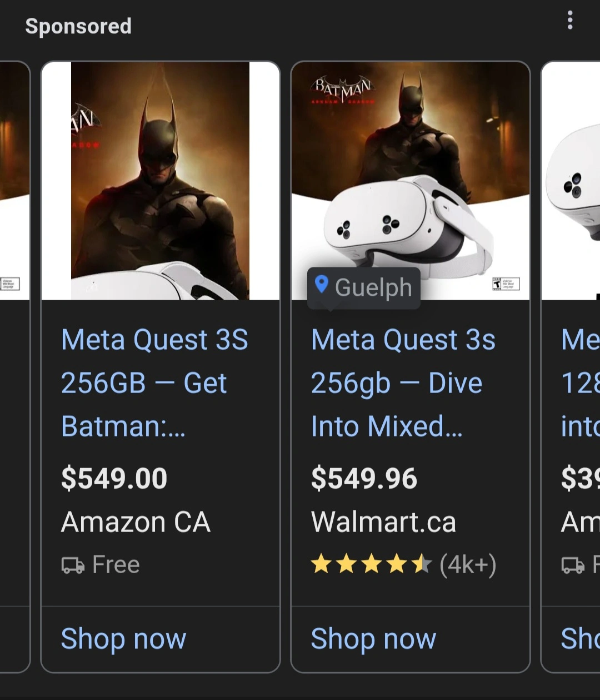600x700 pixels.
Task: Click the (4k+) review count
Action: (x=468, y=565)
